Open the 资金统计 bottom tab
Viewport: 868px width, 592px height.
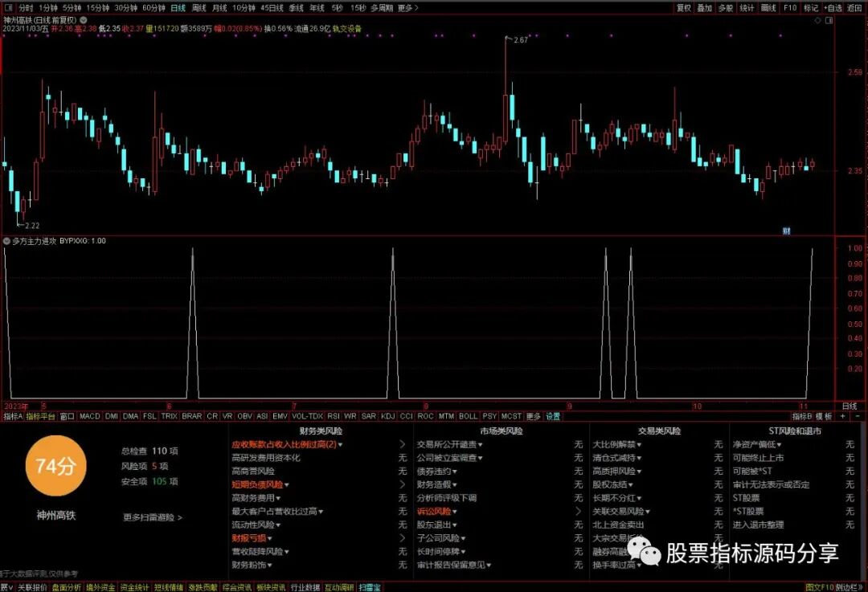pyautogui.click(x=134, y=587)
